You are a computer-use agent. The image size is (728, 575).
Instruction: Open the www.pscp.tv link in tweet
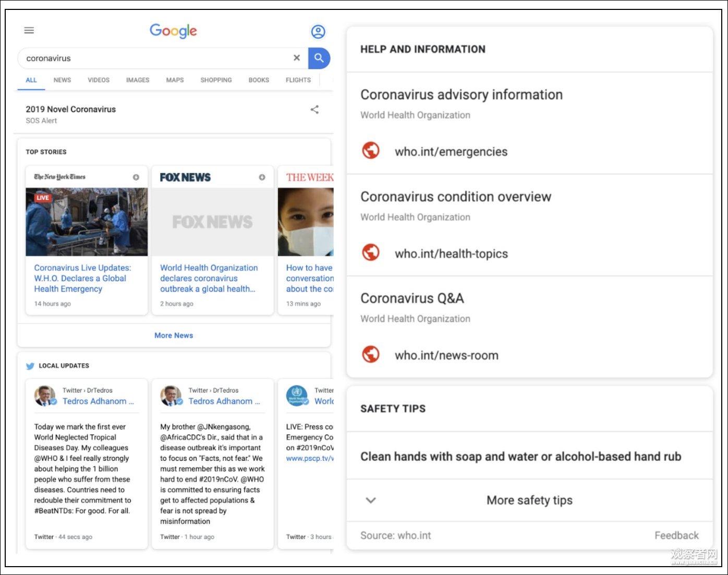[x=310, y=458]
